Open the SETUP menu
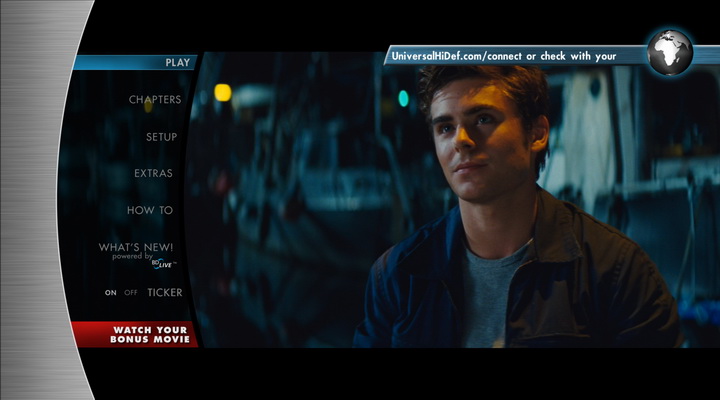The image size is (720, 400). [161, 137]
